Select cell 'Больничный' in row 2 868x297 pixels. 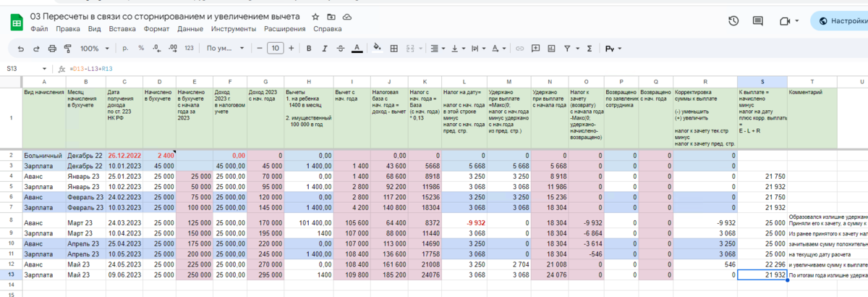coord(44,155)
